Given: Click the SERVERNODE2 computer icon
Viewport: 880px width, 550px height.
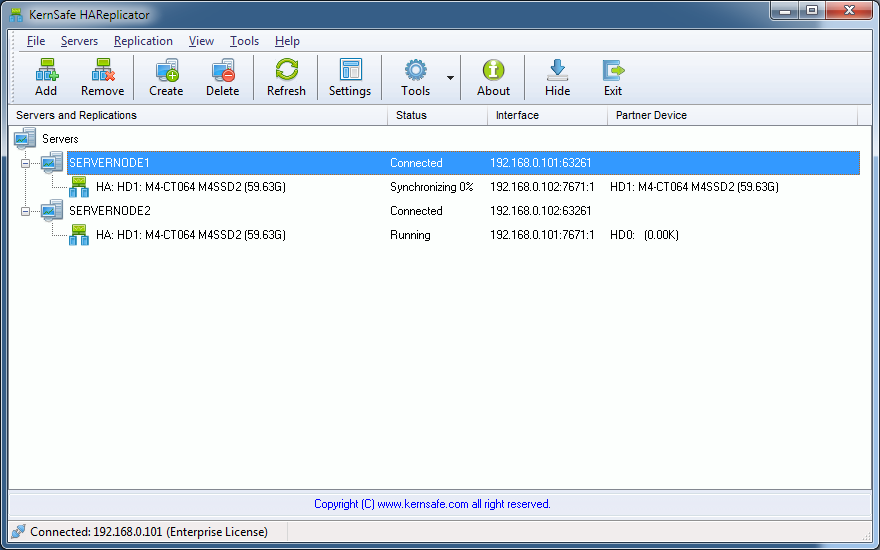Looking at the screenshot, I should 52,211.
